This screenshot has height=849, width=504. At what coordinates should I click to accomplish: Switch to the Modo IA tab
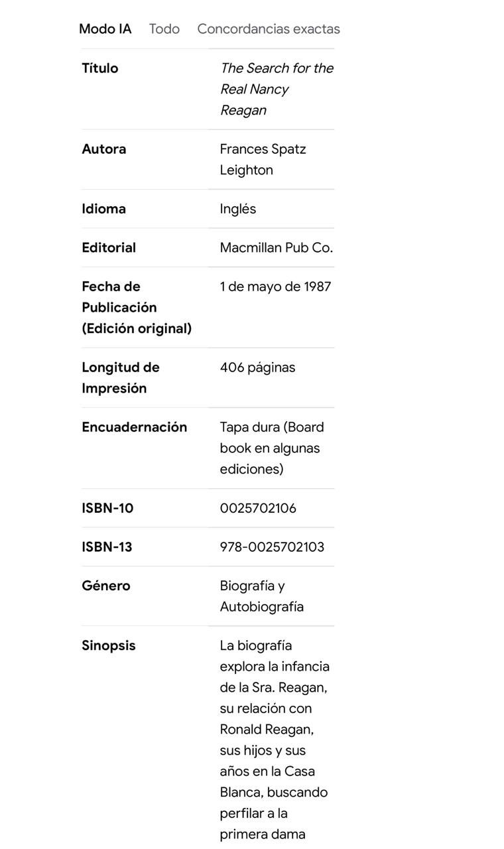[105, 29]
